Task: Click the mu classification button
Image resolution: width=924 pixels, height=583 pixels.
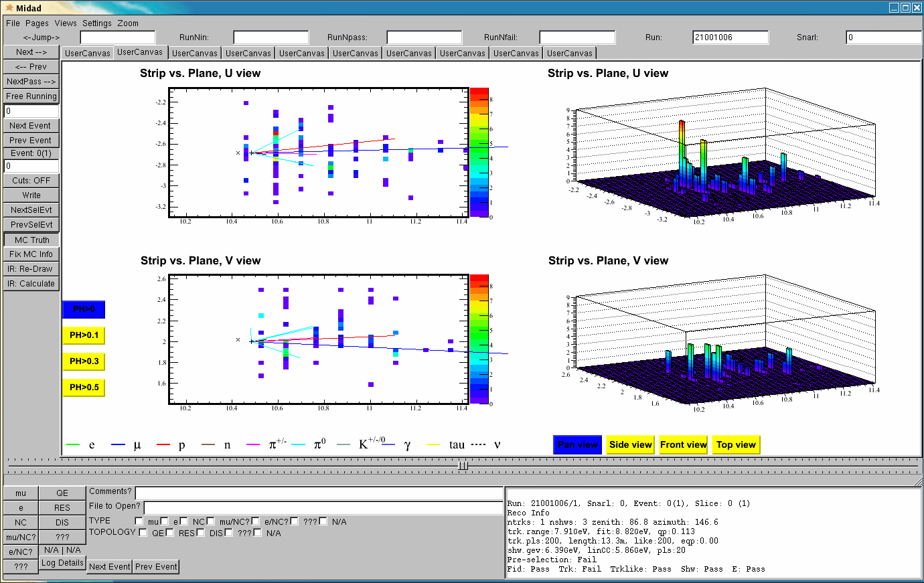Action: 21,493
